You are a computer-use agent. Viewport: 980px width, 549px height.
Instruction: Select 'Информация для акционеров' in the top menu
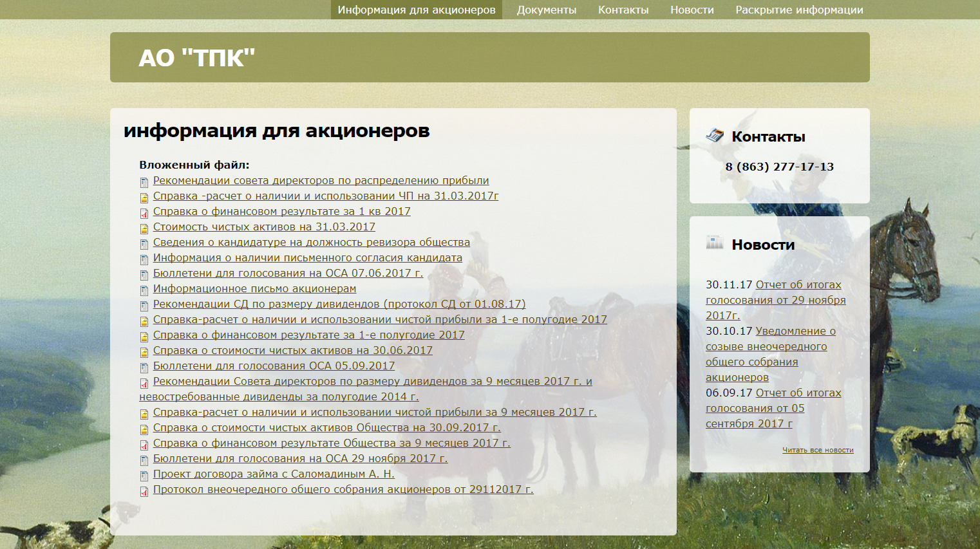tap(417, 10)
